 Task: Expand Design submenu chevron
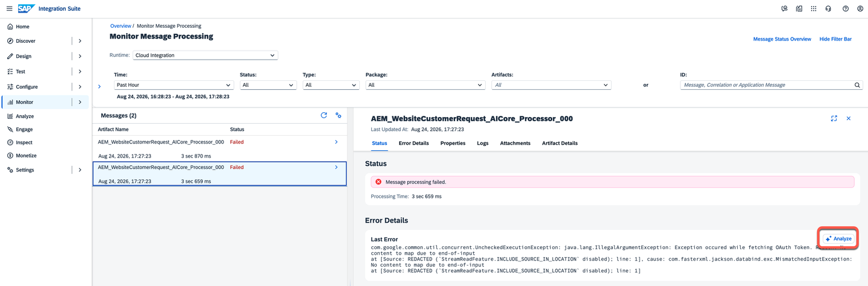pos(80,56)
